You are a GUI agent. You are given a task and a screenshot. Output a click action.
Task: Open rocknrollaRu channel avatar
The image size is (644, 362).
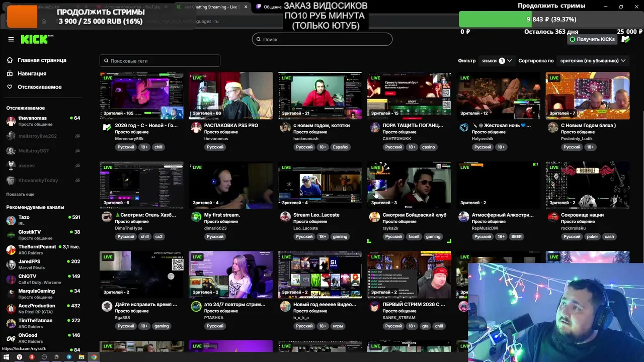[553, 217]
